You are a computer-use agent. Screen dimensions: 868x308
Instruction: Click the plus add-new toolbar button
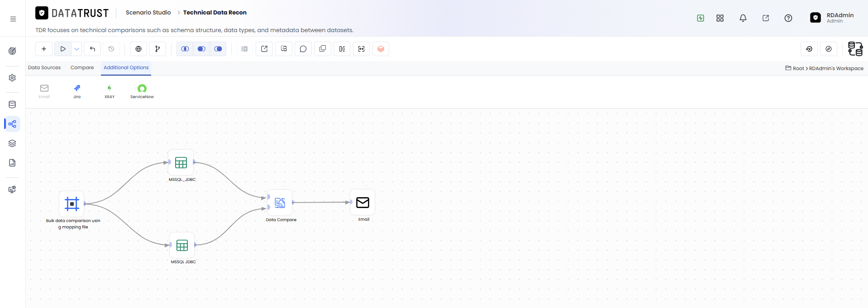[44, 49]
